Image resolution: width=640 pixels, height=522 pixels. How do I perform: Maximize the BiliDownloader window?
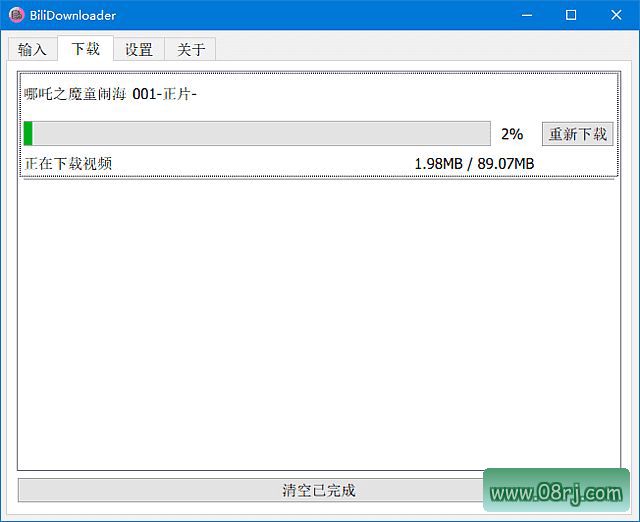pyautogui.click(x=571, y=15)
